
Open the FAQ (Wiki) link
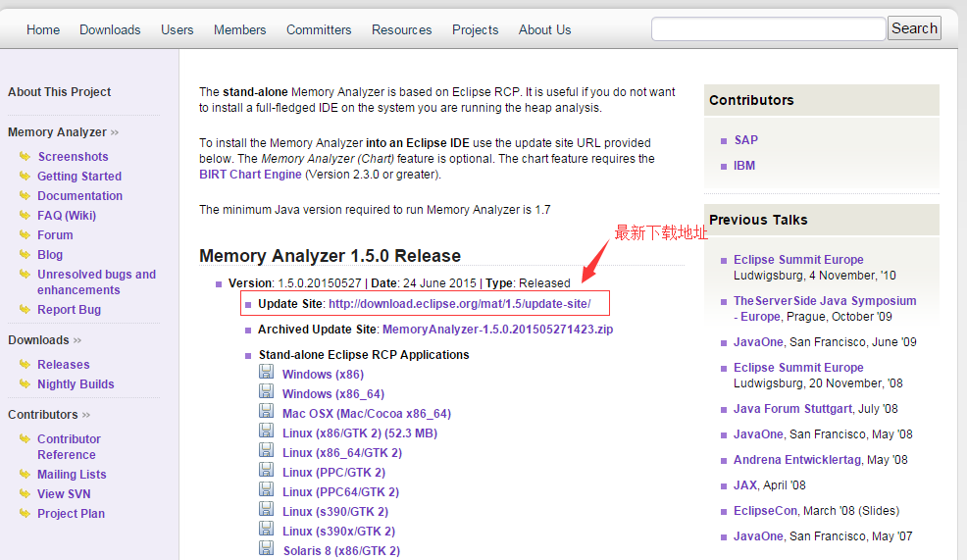tap(67, 215)
